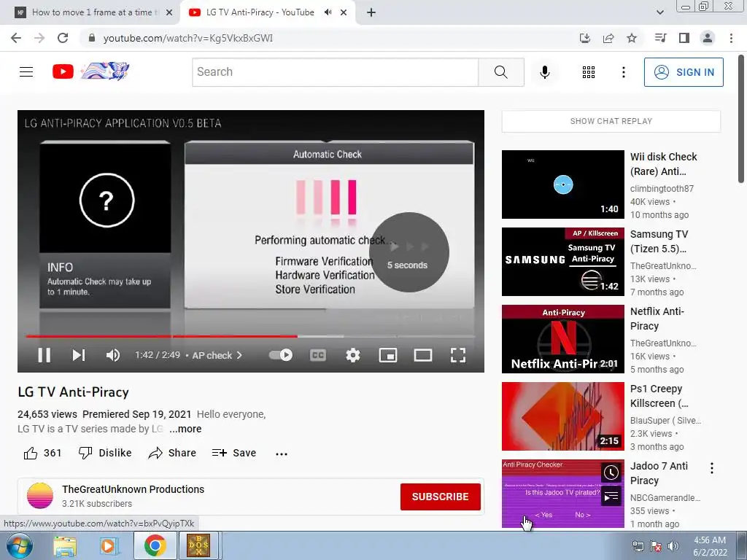Open the system volume tray icon
The image size is (747, 560).
(x=673, y=546)
